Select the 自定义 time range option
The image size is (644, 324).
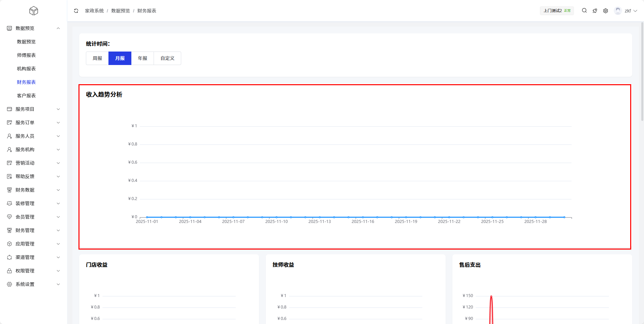[167, 58]
